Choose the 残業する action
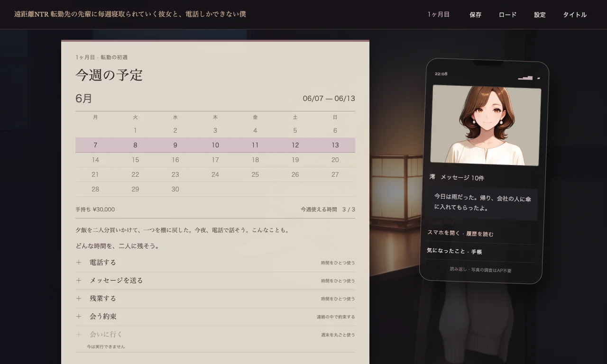Image resolution: width=607 pixels, height=364 pixels. (x=215, y=299)
